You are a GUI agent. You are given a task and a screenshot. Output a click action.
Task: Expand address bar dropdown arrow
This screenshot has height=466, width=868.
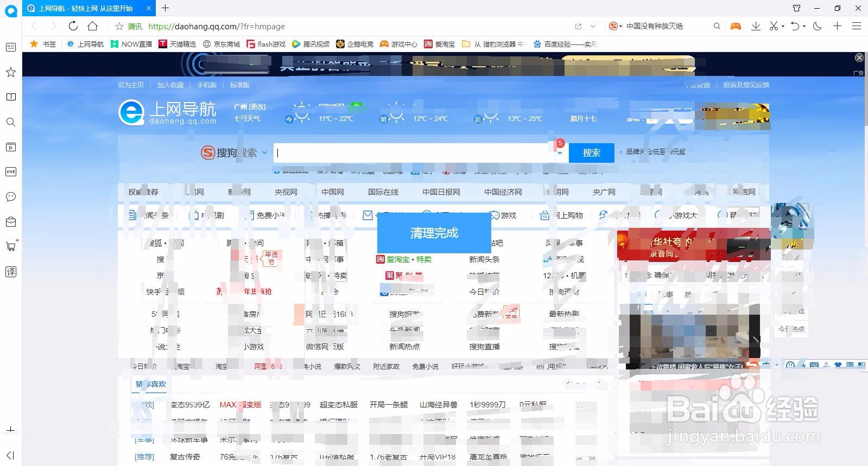(x=593, y=26)
